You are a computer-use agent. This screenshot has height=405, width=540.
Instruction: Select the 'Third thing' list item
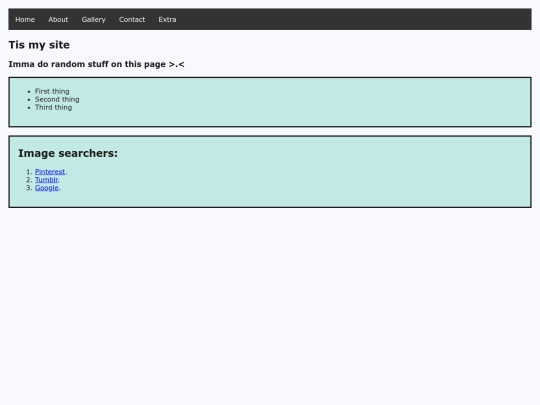click(53, 107)
